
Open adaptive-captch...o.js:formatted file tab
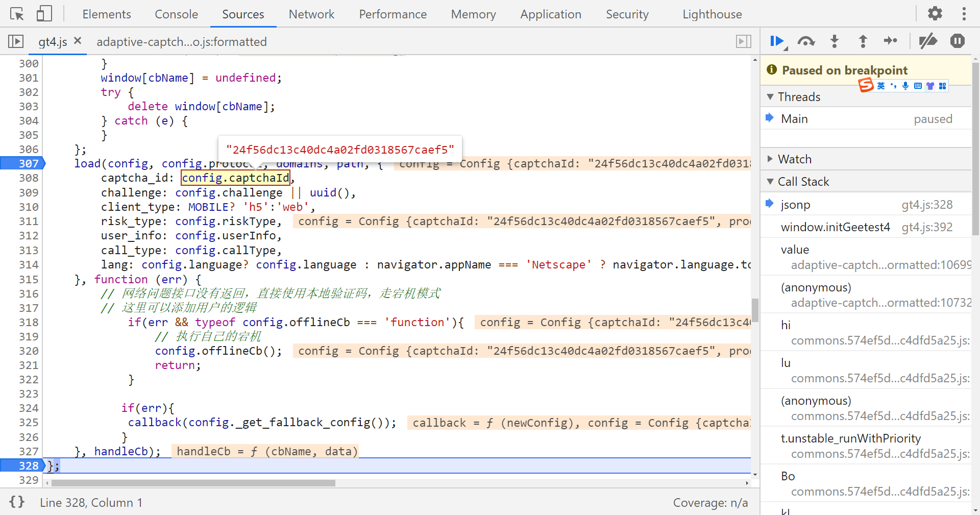pyautogui.click(x=182, y=41)
